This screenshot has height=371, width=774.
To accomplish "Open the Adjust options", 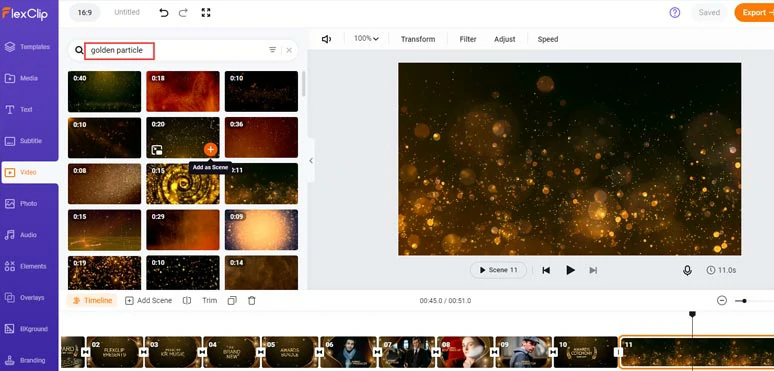I will pos(504,39).
